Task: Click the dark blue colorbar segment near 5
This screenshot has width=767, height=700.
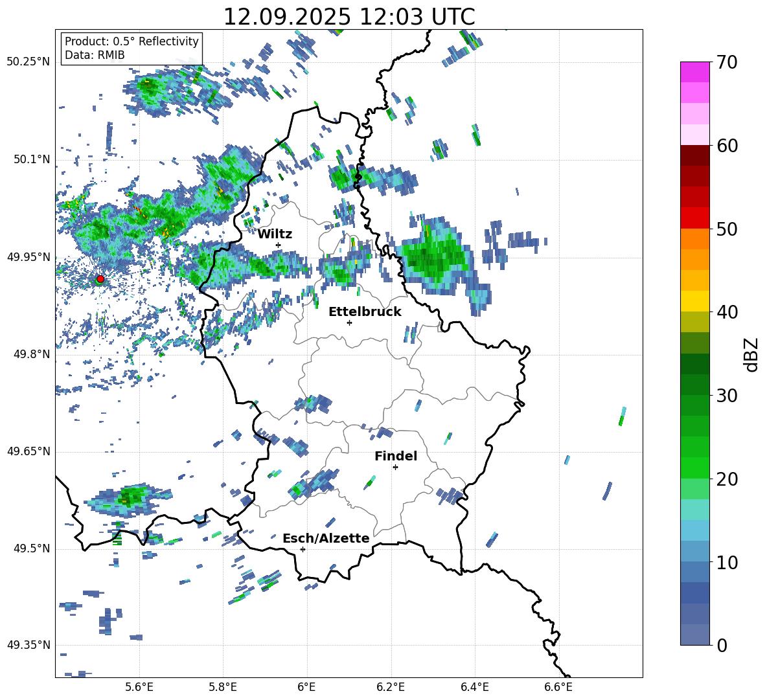Action: [x=694, y=593]
